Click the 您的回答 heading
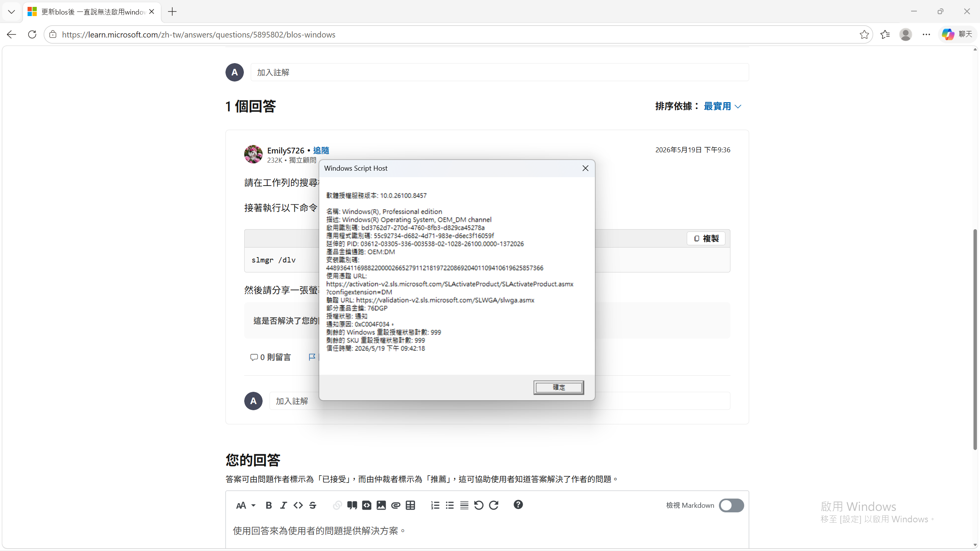This screenshot has height=551, width=980. [x=253, y=460]
